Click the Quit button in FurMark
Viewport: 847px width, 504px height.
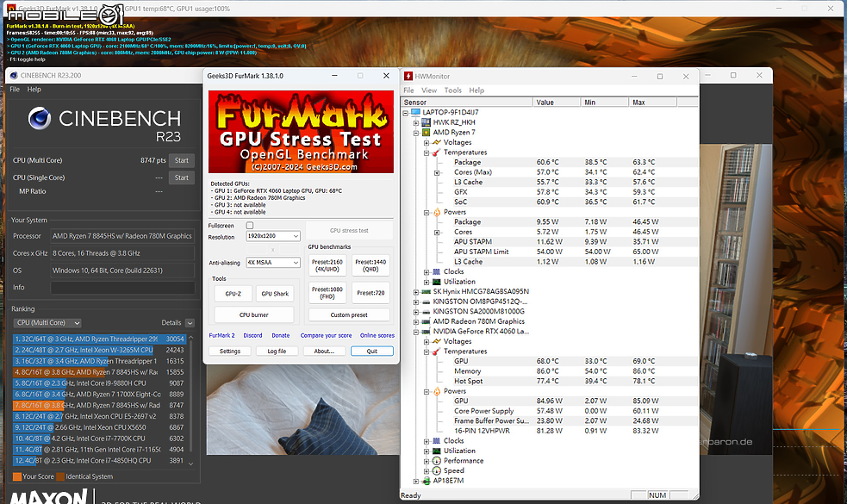click(371, 352)
